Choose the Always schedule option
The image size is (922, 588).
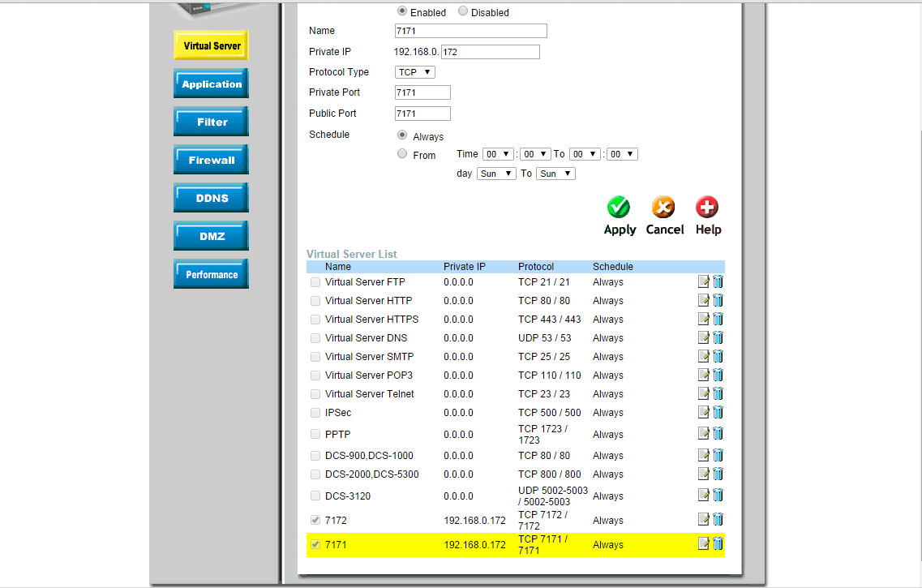point(402,135)
